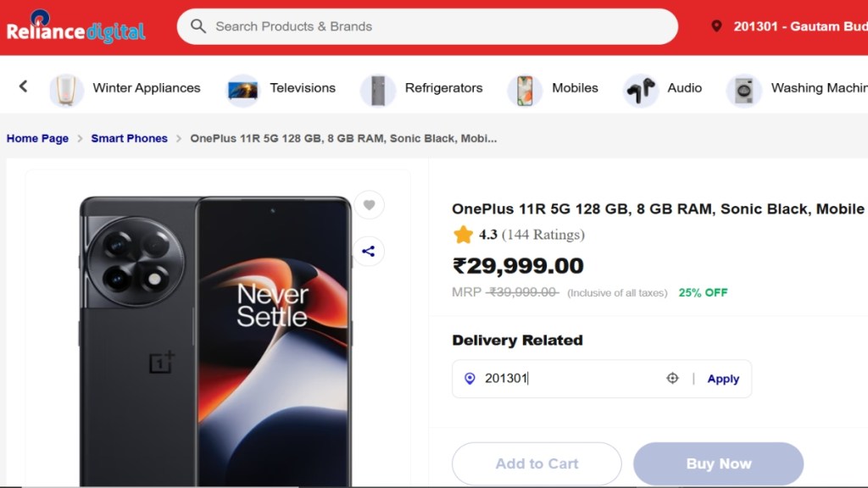Image resolution: width=868 pixels, height=488 pixels.
Task: Open the Washing Machines category
Action: click(818, 88)
